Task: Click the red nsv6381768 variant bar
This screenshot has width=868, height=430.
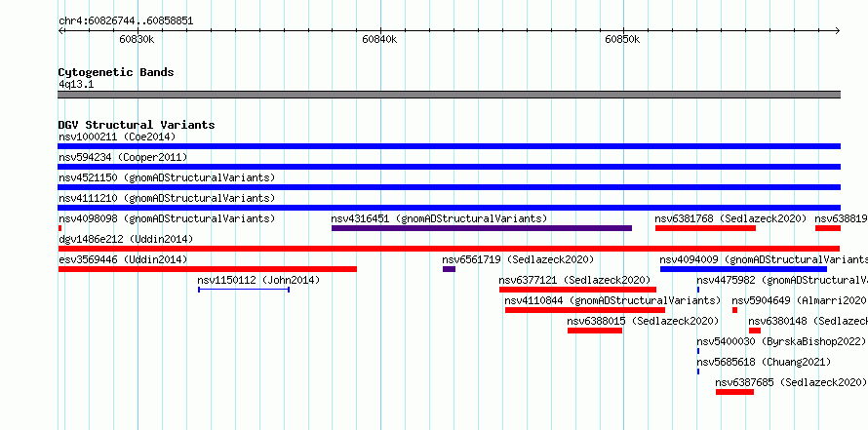Action: coord(706,228)
